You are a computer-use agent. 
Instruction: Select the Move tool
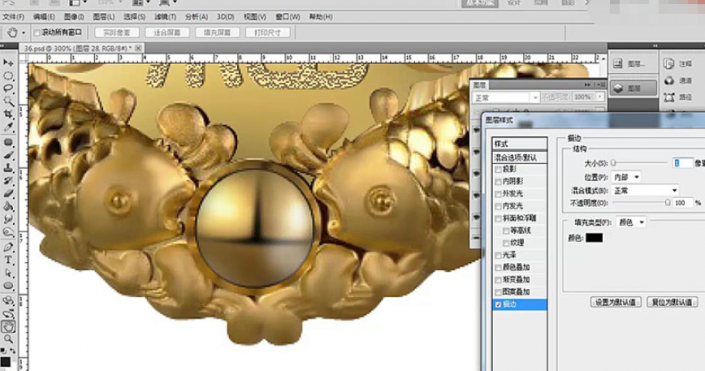(8, 63)
